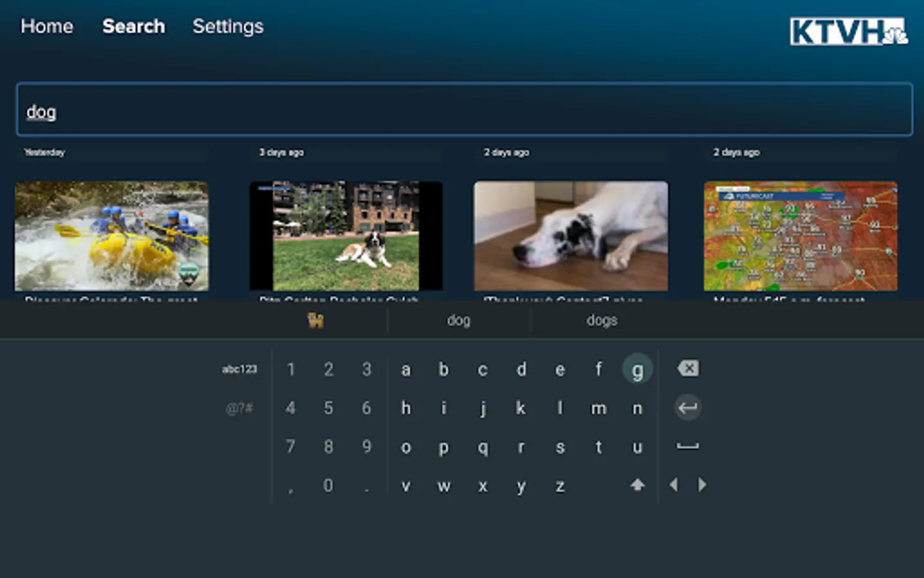The image size is (924, 578).
Task: Open the Home tab
Action: click(47, 26)
